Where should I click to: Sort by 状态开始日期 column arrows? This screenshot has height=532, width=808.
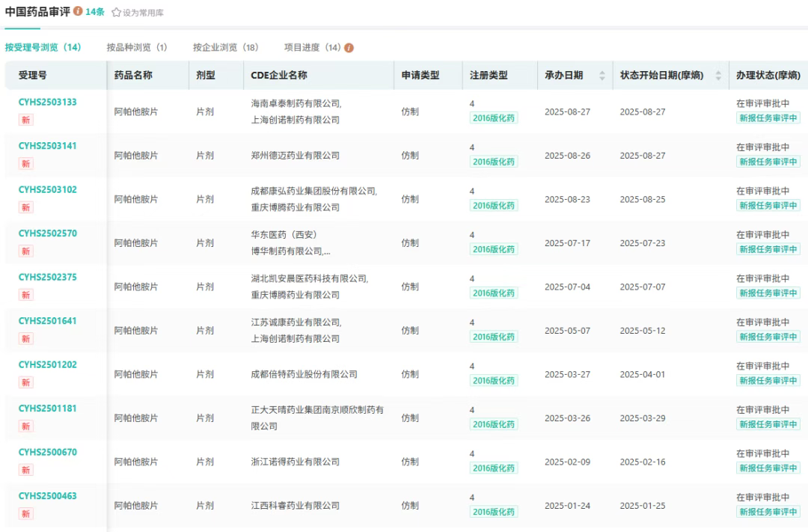718,76
